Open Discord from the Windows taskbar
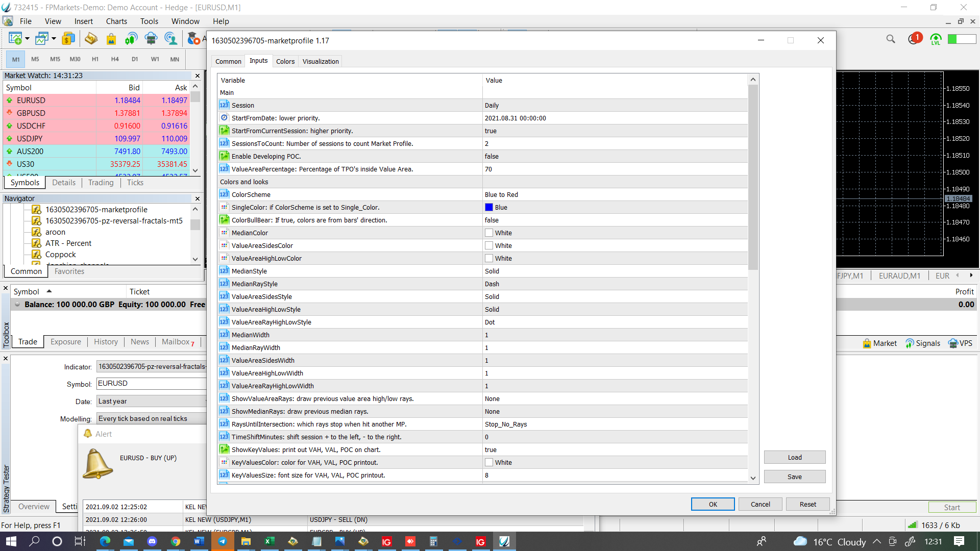Screen dimensions: 980x551 tap(152, 541)
